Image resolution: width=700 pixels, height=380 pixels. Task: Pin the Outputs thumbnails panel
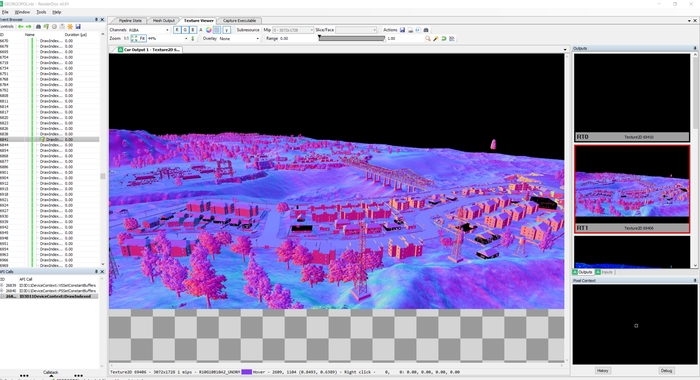click(x=695, y=48)
